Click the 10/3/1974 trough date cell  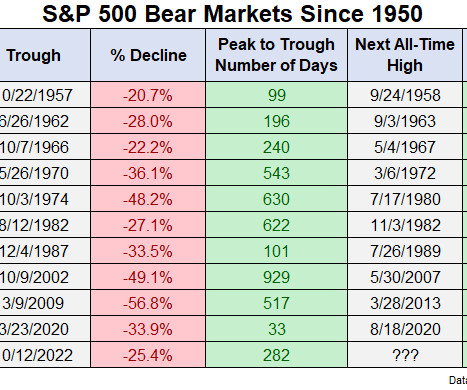point(45,199)
